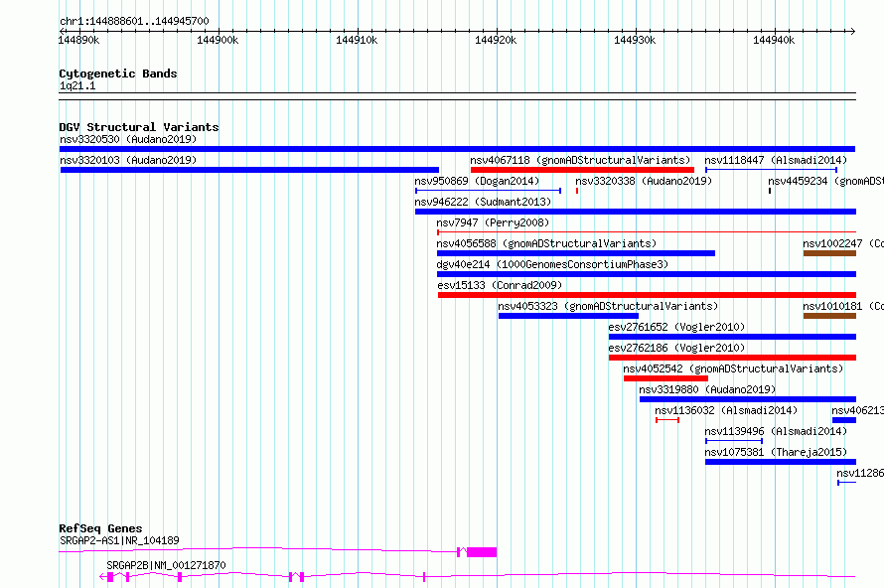
Task: Click the Cytogenetic Bands track title
Action: 118,73
